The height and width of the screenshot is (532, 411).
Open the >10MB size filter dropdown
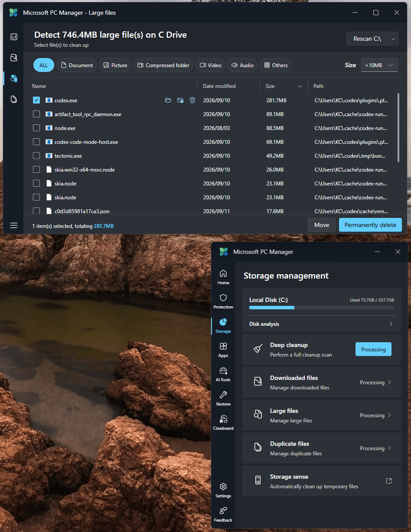tap(379, 65)
